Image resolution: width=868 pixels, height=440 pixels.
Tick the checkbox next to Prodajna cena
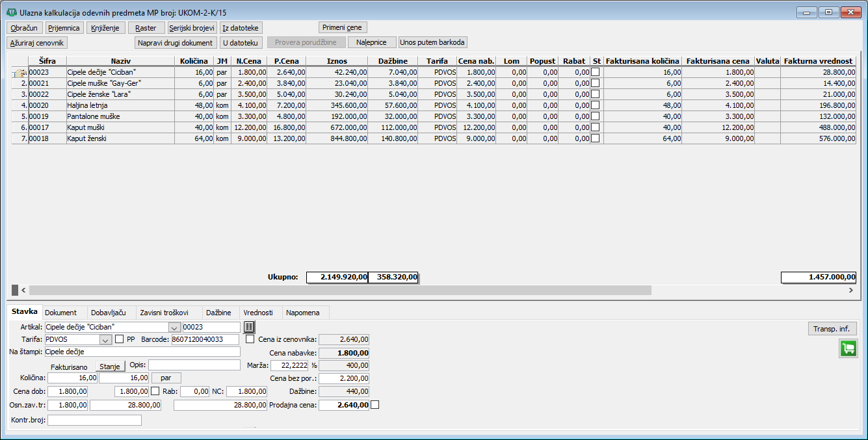coord(375,405)
